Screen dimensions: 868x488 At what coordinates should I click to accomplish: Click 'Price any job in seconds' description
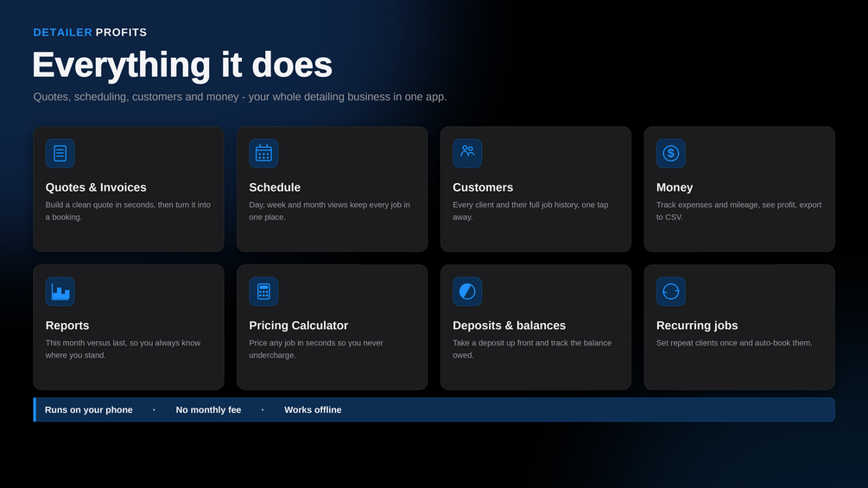(x=316, y=349)
